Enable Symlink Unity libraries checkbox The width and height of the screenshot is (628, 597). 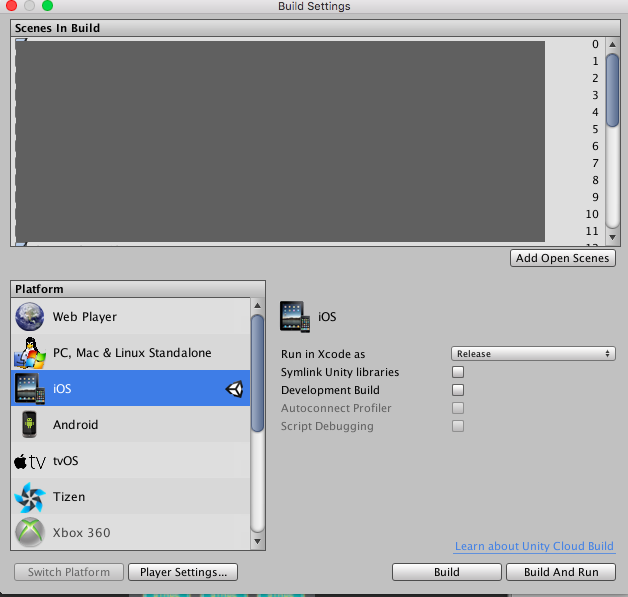458,372
